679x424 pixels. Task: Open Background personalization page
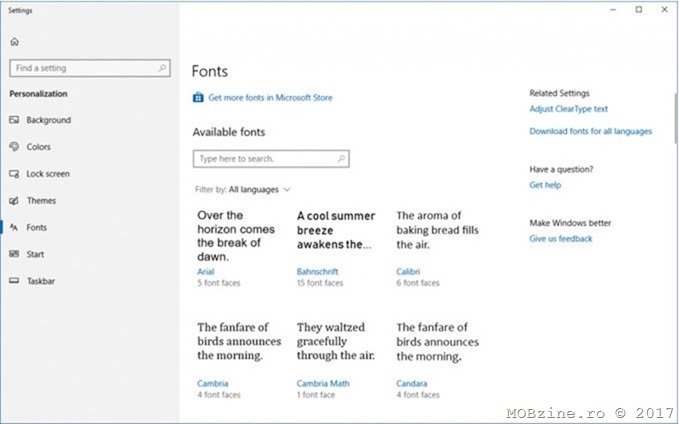(x=48, y=120)
